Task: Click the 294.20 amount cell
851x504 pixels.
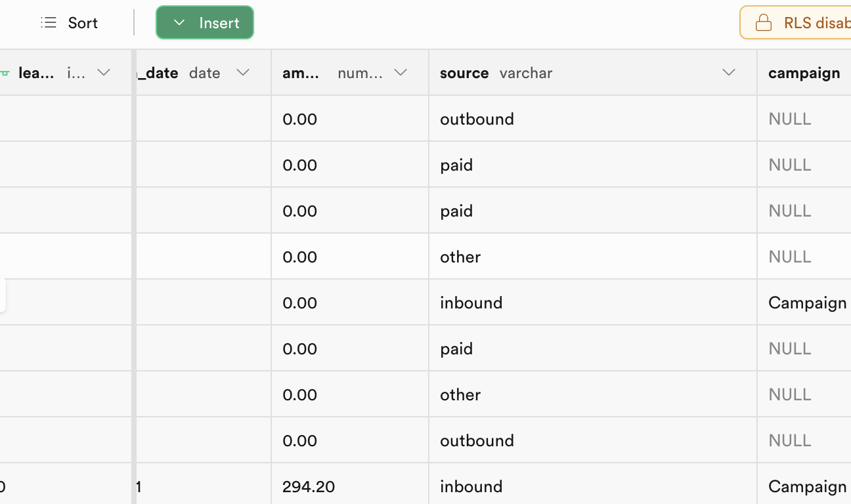Action: click(x=349, y=486)
